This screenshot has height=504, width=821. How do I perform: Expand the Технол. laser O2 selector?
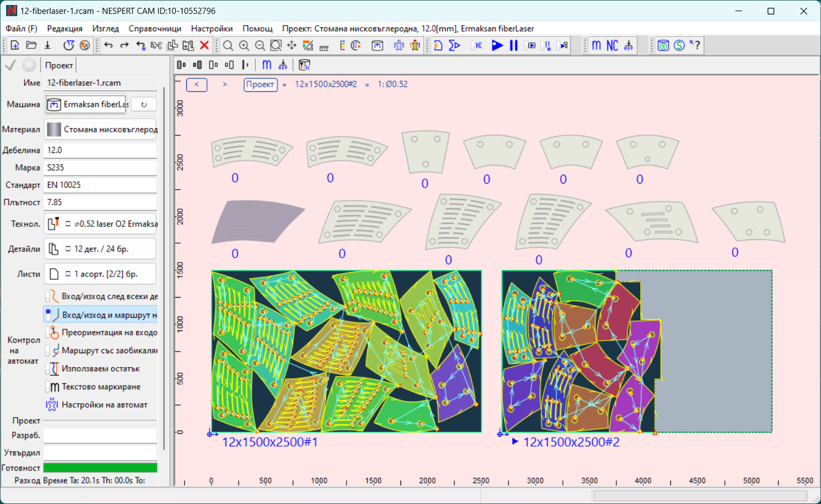(x=101, y=224)
